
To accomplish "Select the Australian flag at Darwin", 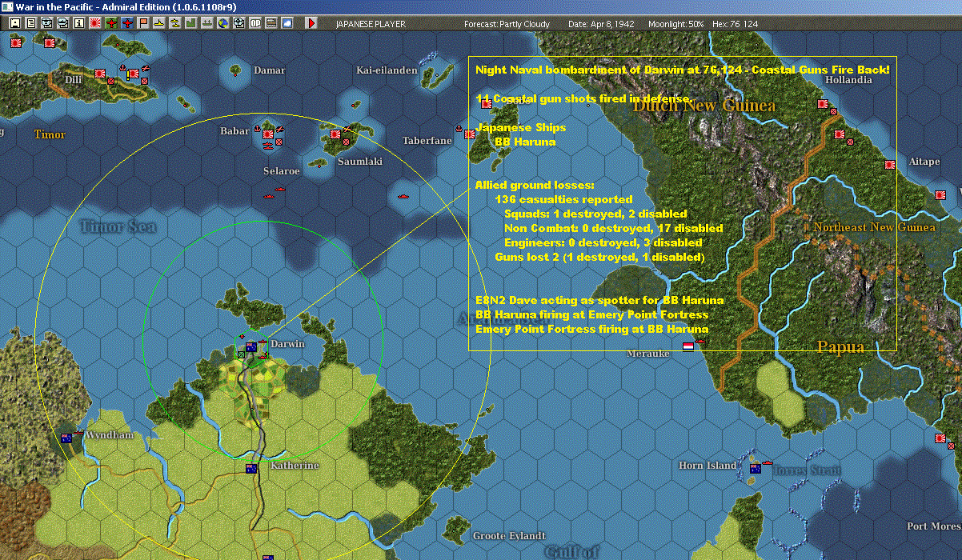I will click(x=251, y=346).
